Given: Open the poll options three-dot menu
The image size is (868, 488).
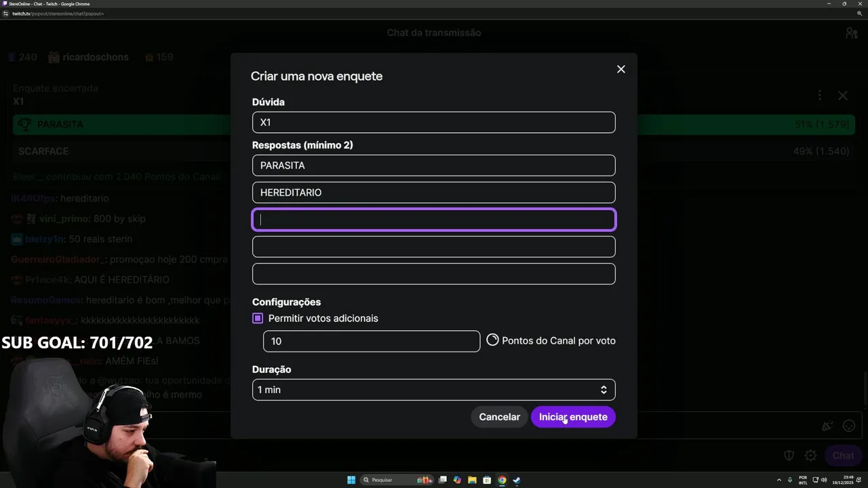Looking at the screenshot, I should [x=819, y=96].
